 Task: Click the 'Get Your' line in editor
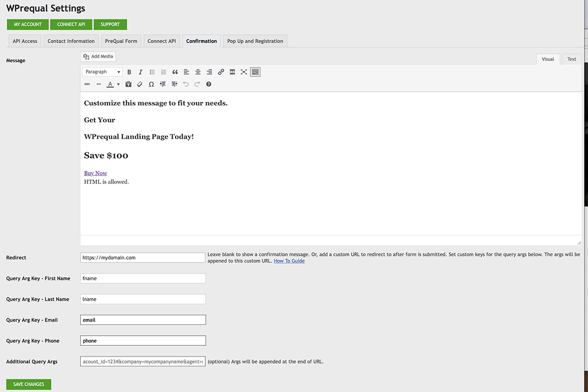tap(100, 120)
